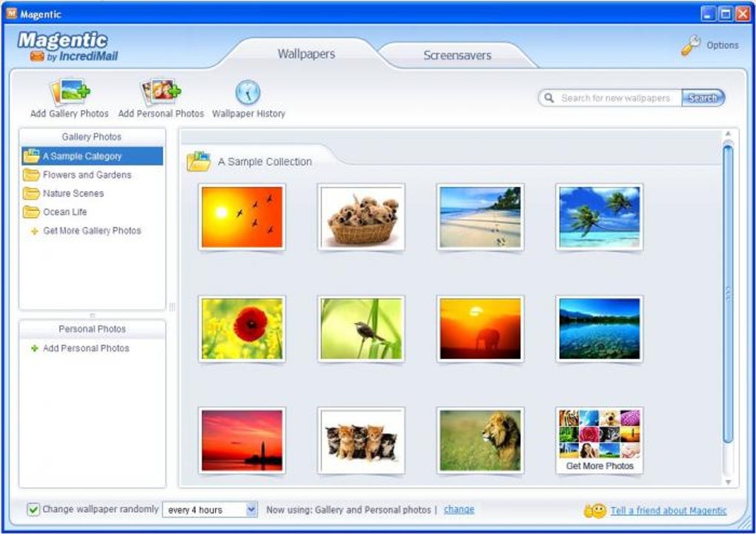Click the horizontal splitter grip above Personal Photos
756x534 pixels.
(92, 315)
